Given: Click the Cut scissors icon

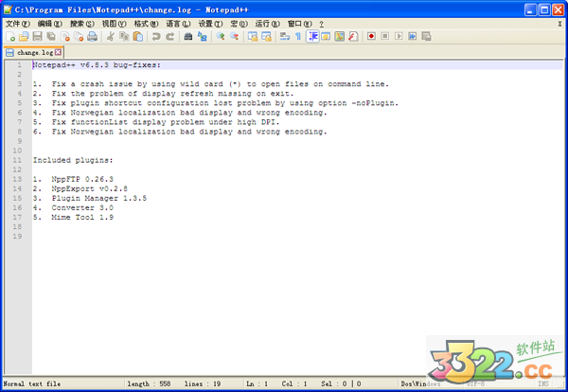Looking at the screenshot, I should 111,37.
